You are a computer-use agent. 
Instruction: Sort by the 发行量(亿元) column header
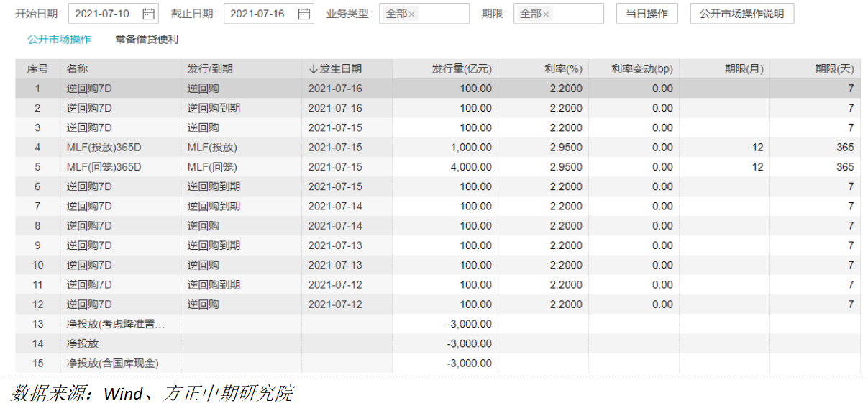tap(461, 69)
